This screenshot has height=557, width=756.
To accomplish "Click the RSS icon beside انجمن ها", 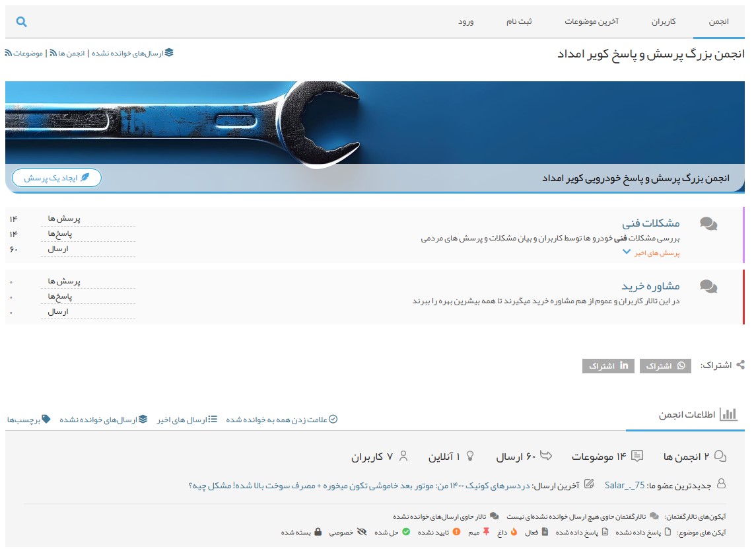I will point(53,53).
